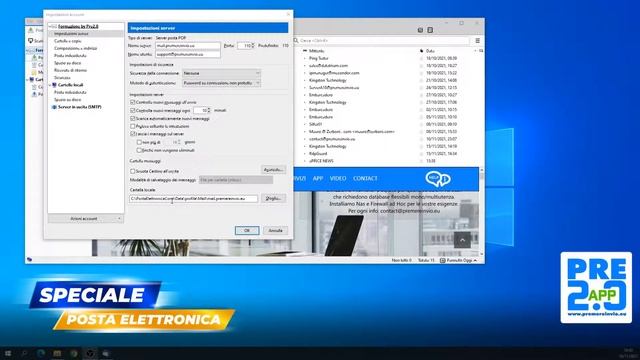The height and width of the screenshot is (360, 640).
Task: Click Sfoglia... to browse local folder
Action: [x=273, y=198]
